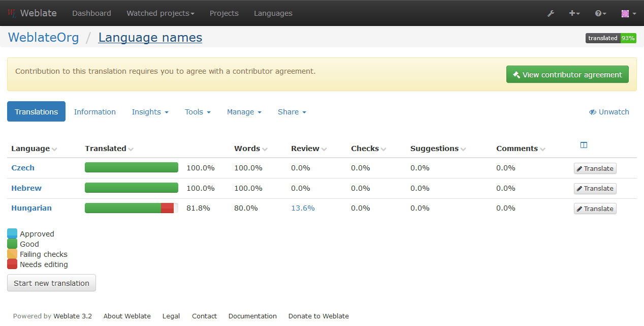The height and width of the screenshot is (326, 644).
Task: Click the contributor agreement notice text
Action: 166,71
